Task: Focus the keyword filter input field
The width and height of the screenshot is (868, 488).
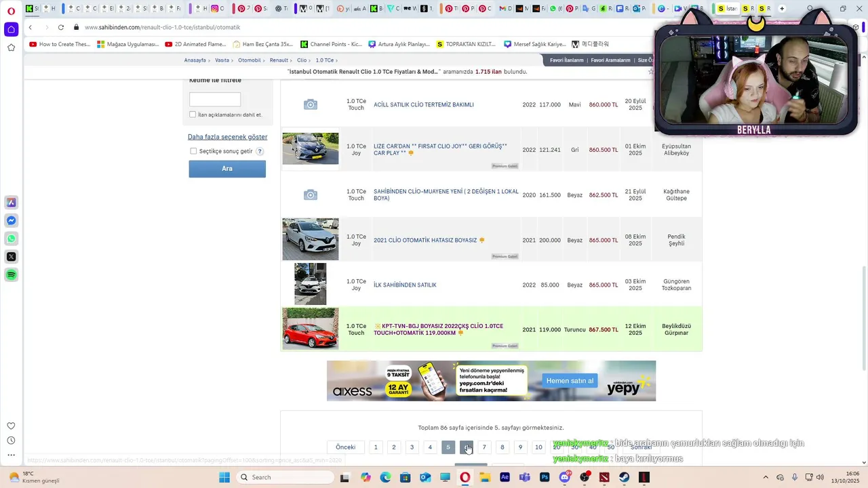Action: point(215,100)
